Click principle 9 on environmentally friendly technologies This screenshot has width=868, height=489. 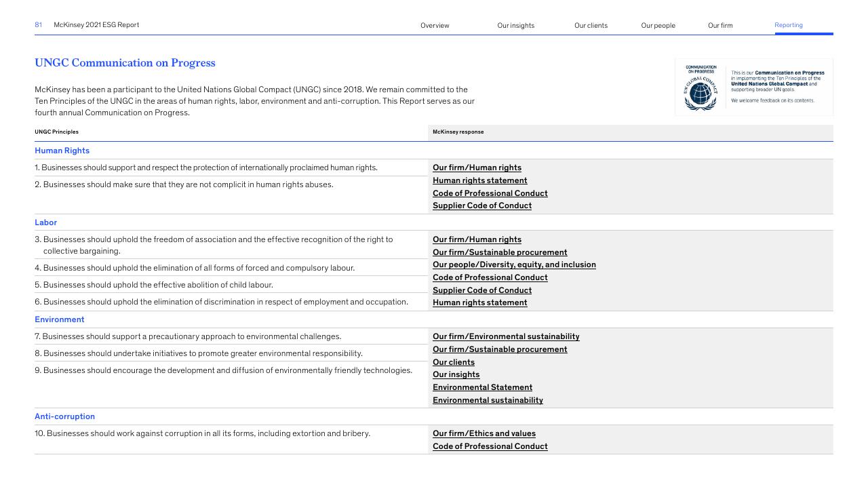[223, 370]
